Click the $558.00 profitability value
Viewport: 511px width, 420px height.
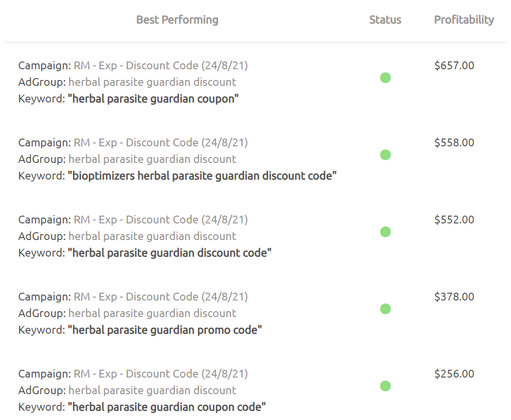click(454, 143)
